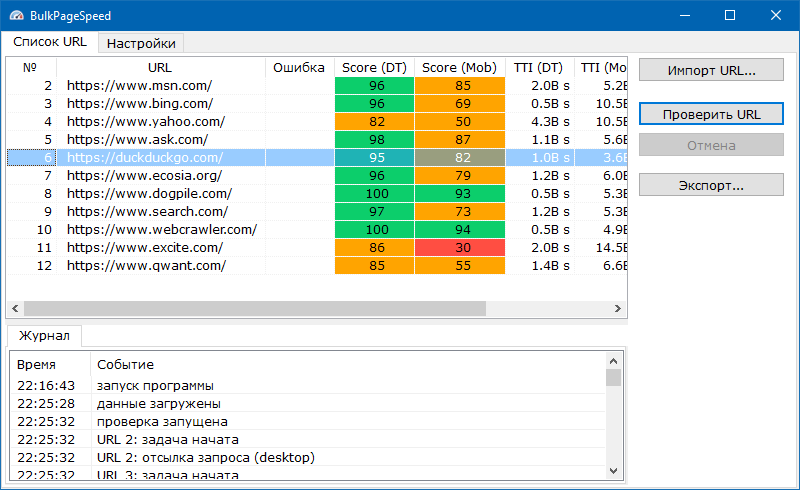Click the mobile score 69 for bing
Screen dimensions: 800x490
coord(460,104)
